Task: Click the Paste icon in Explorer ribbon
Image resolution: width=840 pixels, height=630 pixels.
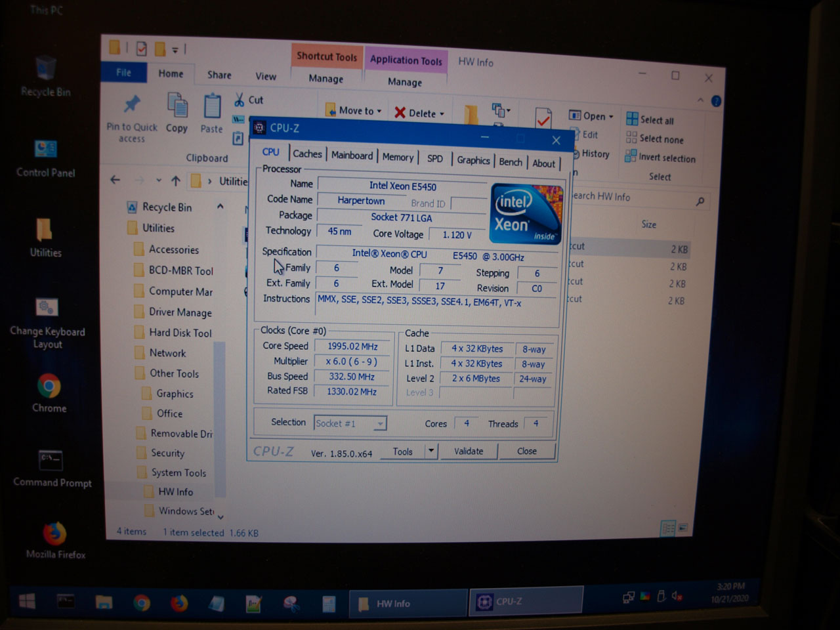Action: pyautogui.click(x=211, y=114)
